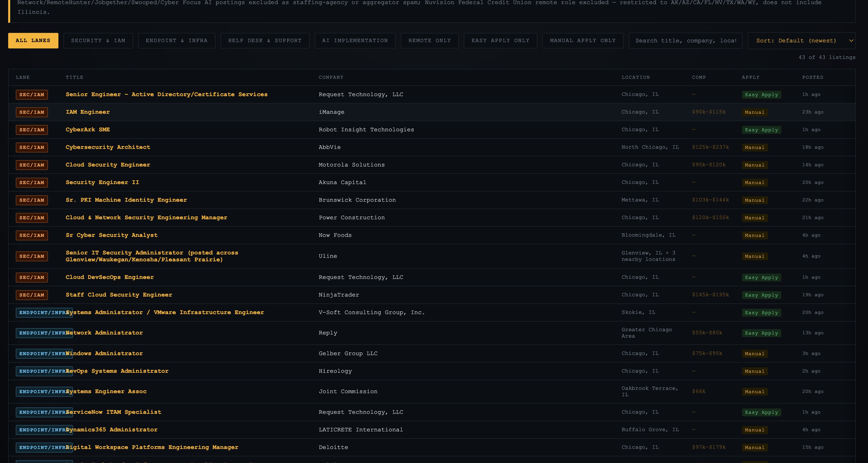This screenshot has width=868, height=463.
Task: Click the LATICRETE International company name
Action: pos(361,430)
